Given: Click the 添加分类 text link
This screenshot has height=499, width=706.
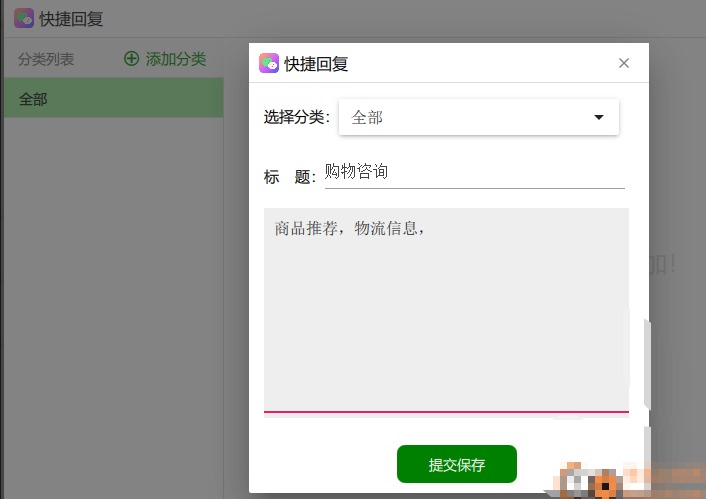Looking at the screenshot, I should pyautogui.click(x=176, y=59).
